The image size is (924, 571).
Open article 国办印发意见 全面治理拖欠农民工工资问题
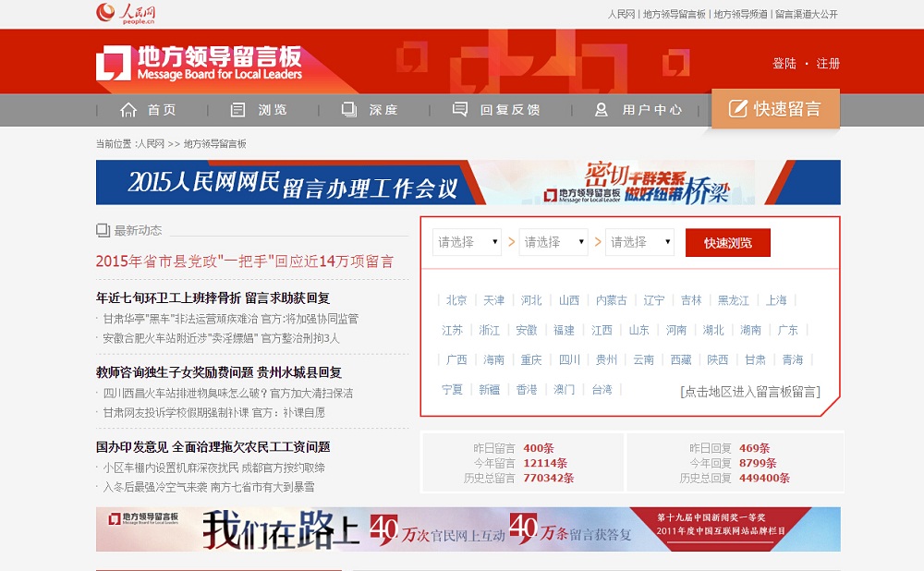pyautogui.click(x=213, y=446)
